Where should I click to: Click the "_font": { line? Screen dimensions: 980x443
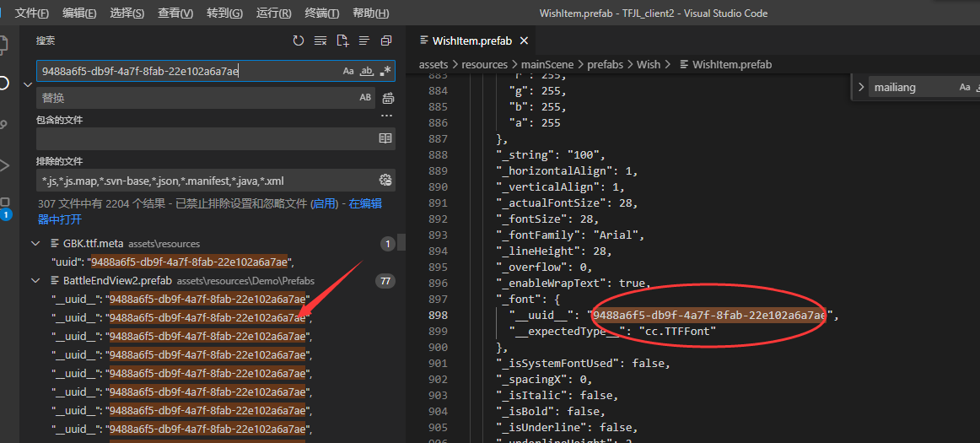[529, 299]
